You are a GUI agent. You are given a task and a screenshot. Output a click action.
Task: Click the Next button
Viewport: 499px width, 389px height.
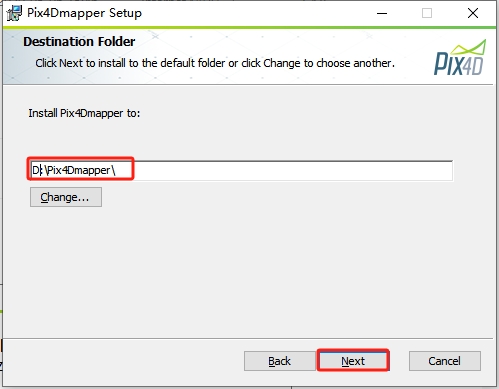click(353, 361)
